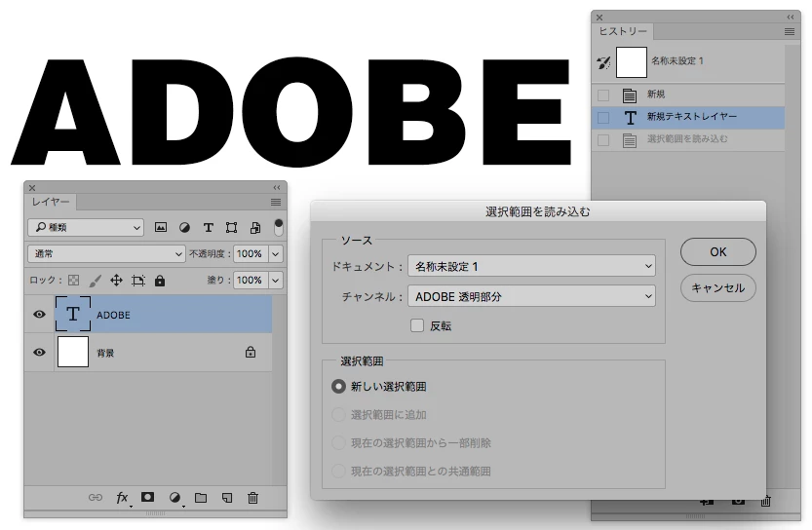
Task: Click the history brush source icon
Action: (603, 62)
